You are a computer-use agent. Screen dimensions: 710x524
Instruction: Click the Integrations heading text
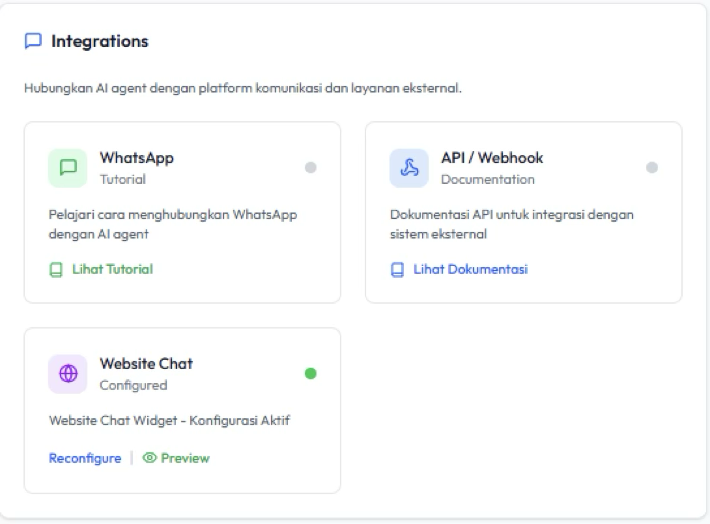(x=100, y=41)
